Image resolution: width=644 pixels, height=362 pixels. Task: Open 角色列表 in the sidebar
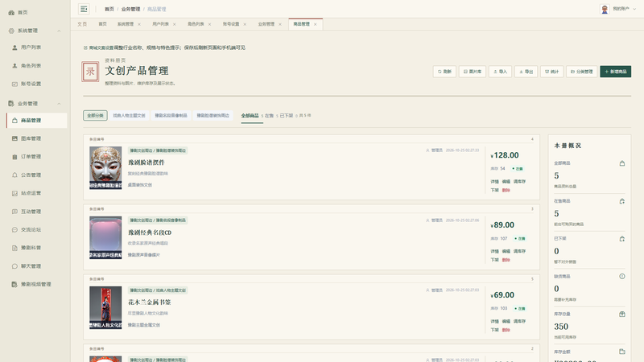pos(31,66)
